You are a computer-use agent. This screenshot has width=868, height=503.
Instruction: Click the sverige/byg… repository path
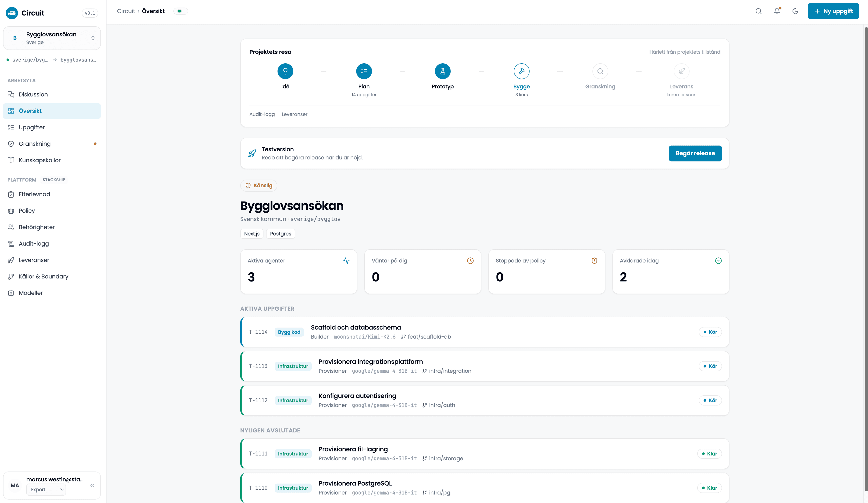click(x=30, y=60)
